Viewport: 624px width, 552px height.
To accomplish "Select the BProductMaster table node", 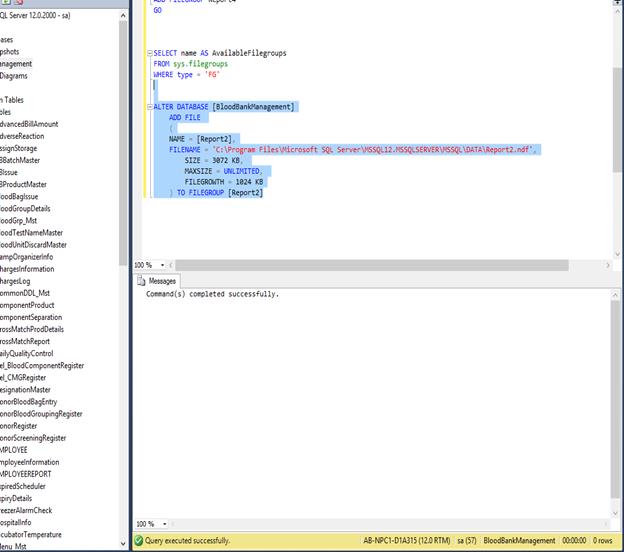I will click(23, 185).
